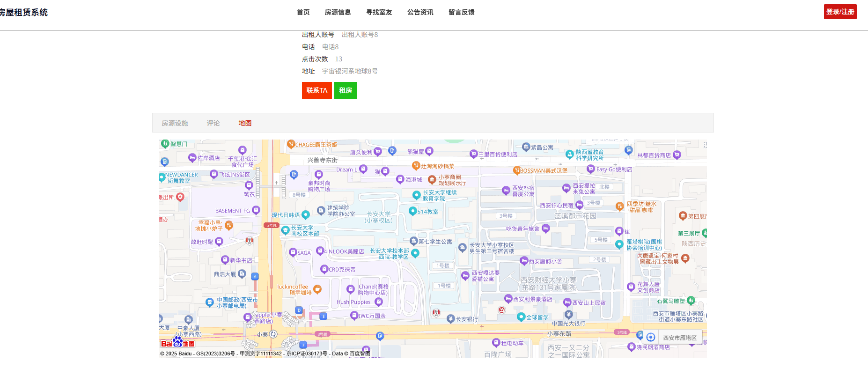Select the 地图 tab
Image resolution: width=868 pixels, height=383 pixels.
[245, 123]
